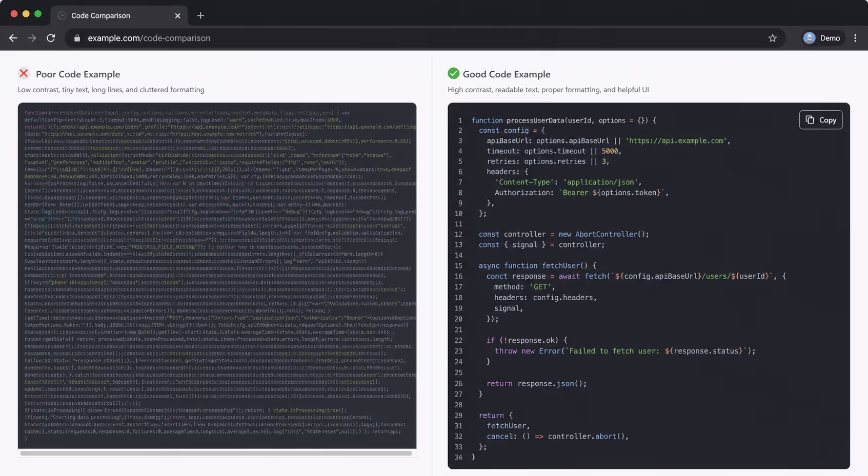This screenshot has width=868, height=476.
Task: Click the 'https://api.example.com' string
Action: click(x=676, y=141)
